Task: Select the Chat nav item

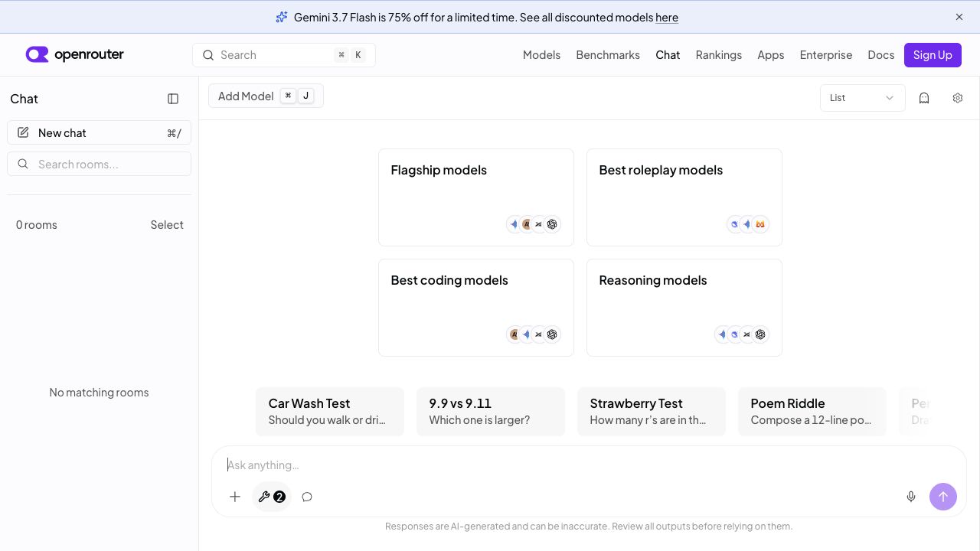Action: coord(668,55)
